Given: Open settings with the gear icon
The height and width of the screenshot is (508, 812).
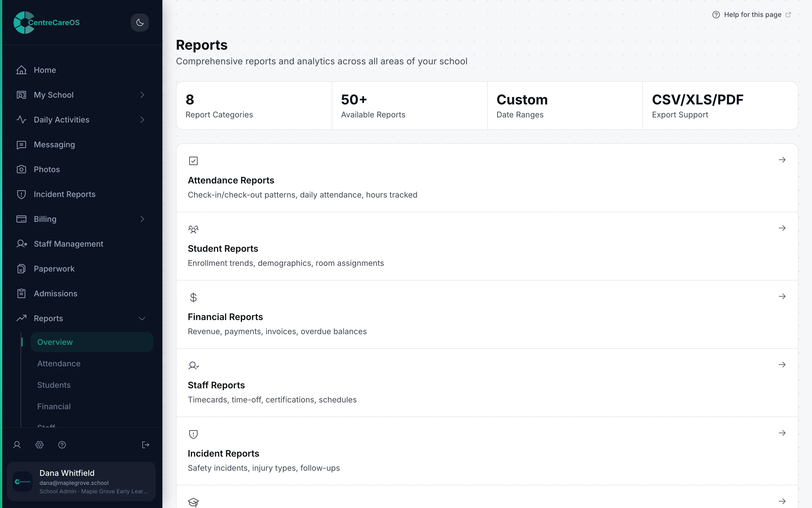Looking at the screenshot, I should click(39, 445).
